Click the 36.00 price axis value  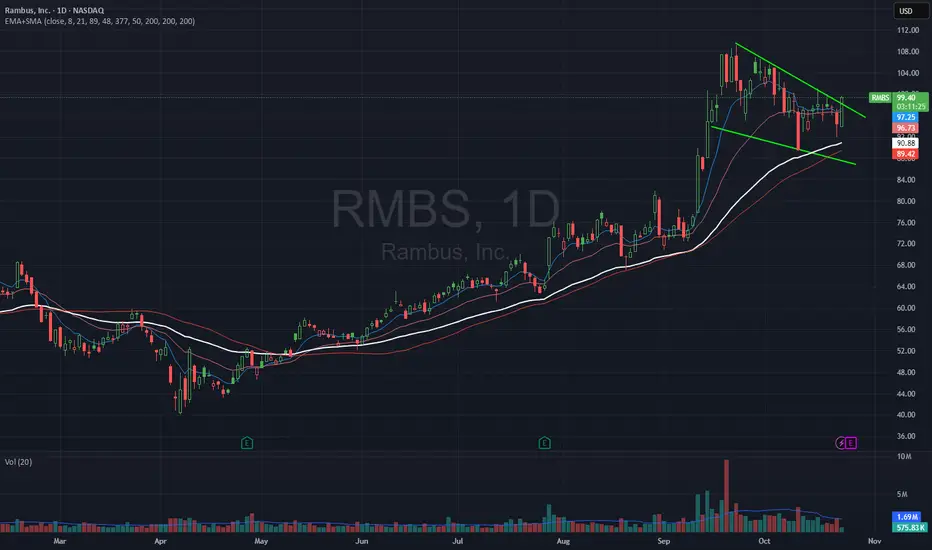point(906,436)
